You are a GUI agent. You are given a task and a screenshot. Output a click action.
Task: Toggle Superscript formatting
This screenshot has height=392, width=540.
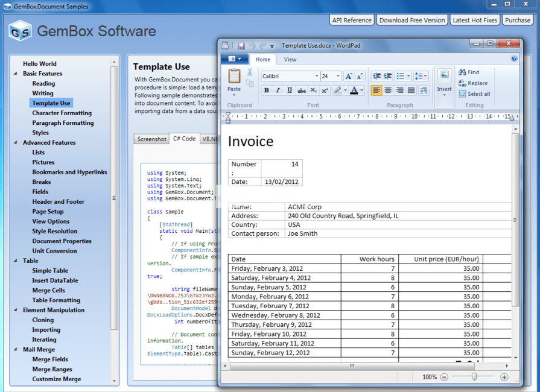[325, 90]
